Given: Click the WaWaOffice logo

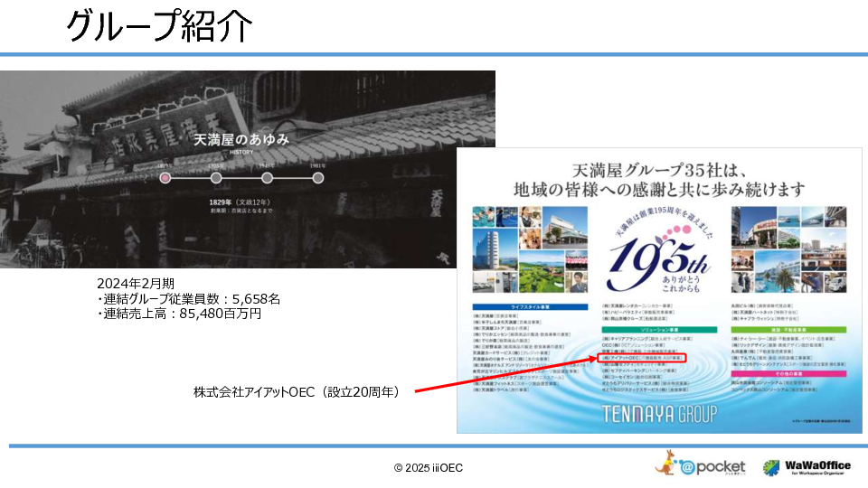Looking at the screenshot, I should (x=806, y=466).
